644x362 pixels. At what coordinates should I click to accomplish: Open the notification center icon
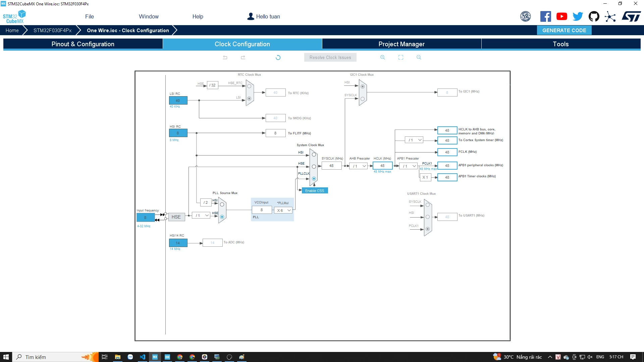[633, 357]
